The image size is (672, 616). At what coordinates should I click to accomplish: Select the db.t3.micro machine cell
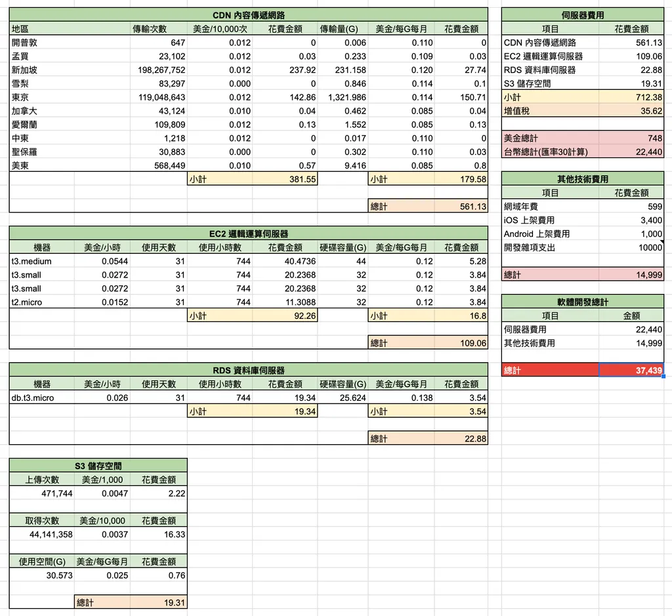41,398
